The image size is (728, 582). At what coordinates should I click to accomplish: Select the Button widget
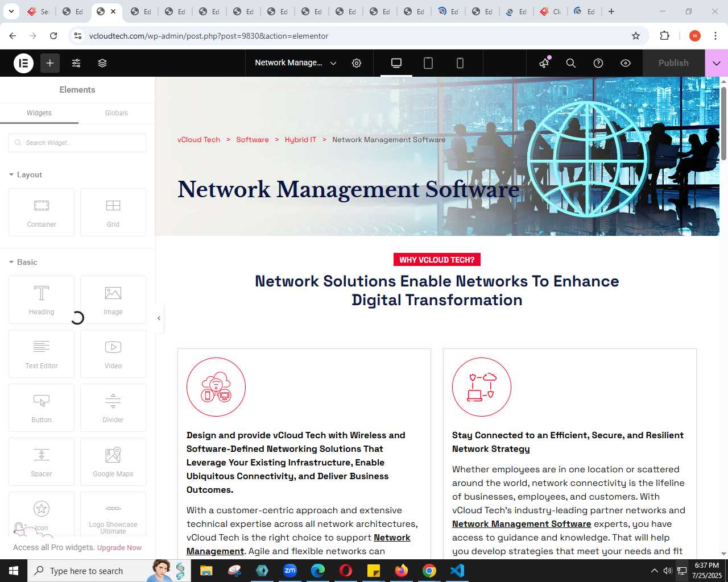pyautogui.click(x=42, y=408)
